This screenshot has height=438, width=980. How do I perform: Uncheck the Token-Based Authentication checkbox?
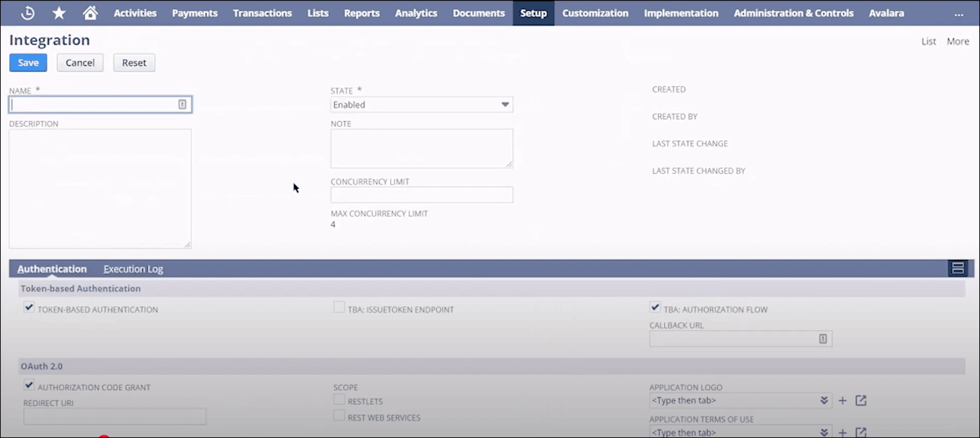coord(29,307)
